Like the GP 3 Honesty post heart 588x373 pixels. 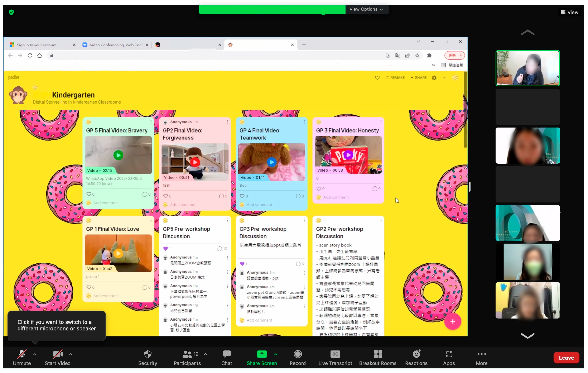coord(318,188)
